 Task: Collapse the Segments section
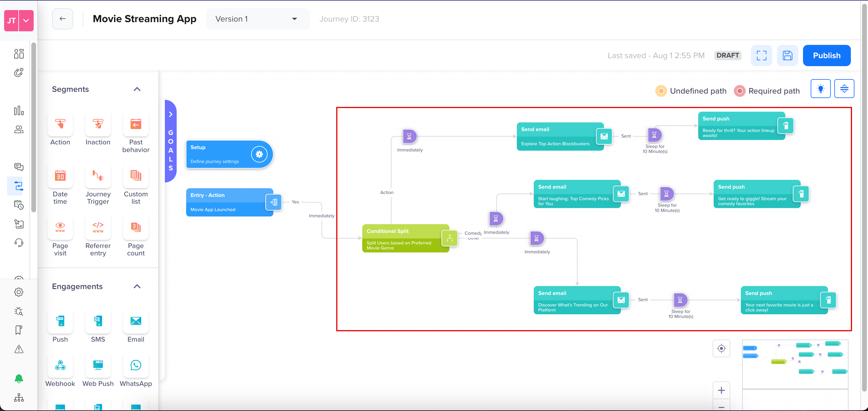[137, 89]
